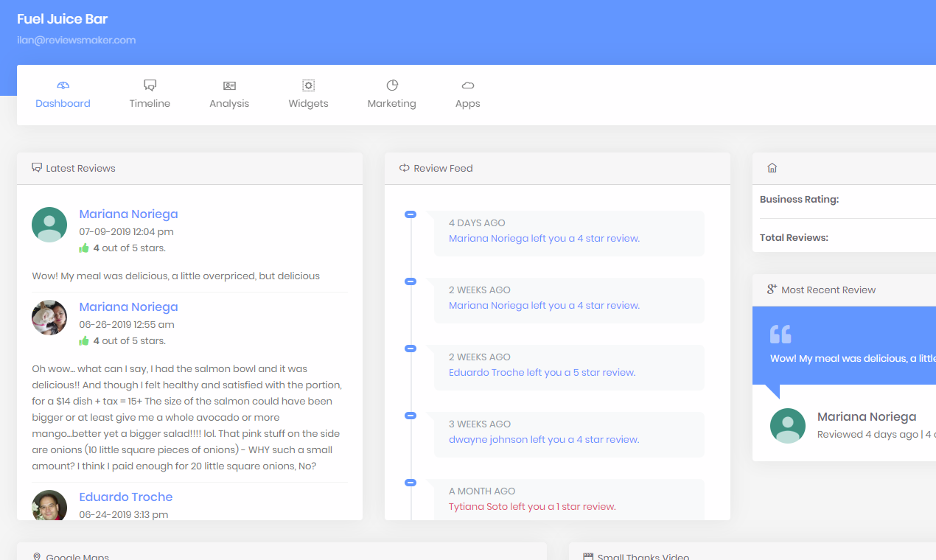The image size is (936, 560).
Task: Open the Apps tab
Action: point(468,95)
